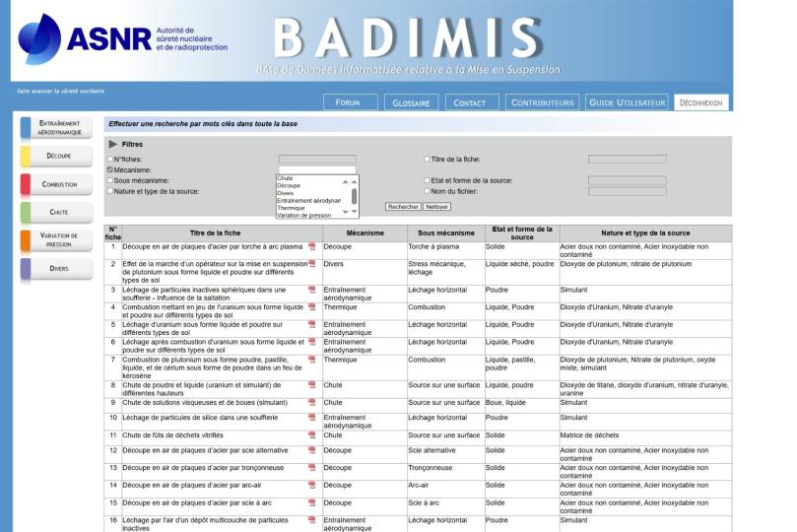Click 'Matrice de déchets' cell

click(589, 434)
